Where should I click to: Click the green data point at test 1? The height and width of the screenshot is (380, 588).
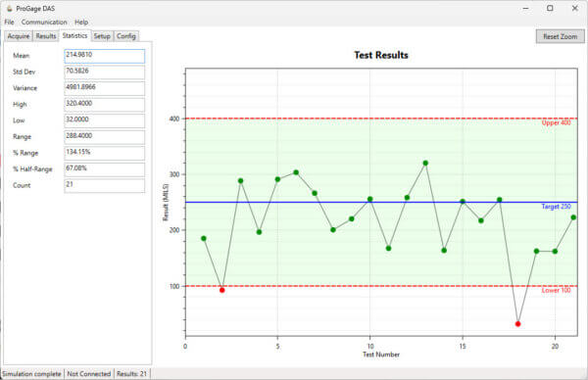click(x=204, y=238)
